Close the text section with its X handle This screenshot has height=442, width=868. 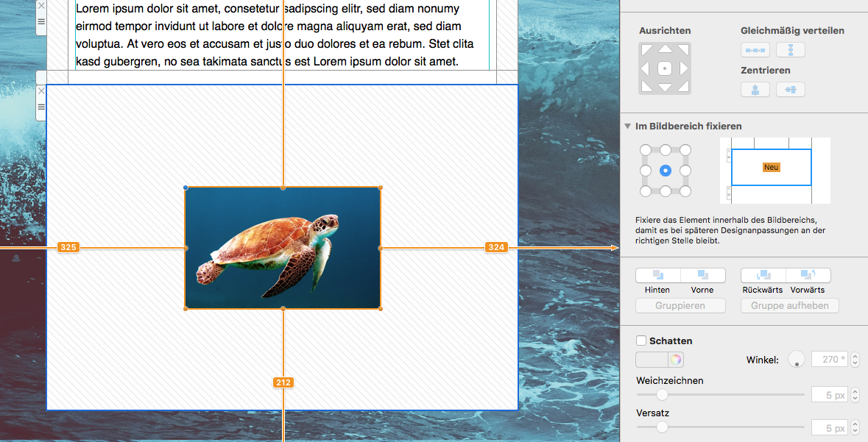[41, 6]
